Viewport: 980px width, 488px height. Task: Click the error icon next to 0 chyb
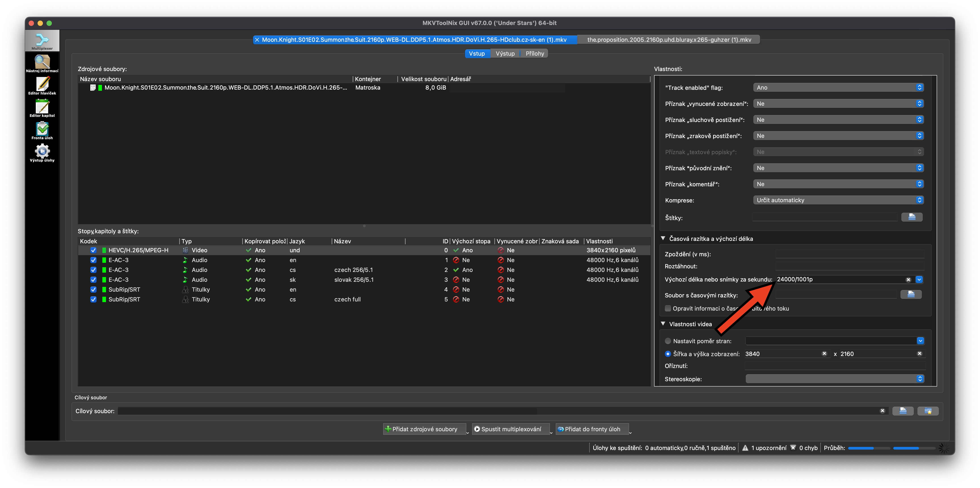(793, 448)
